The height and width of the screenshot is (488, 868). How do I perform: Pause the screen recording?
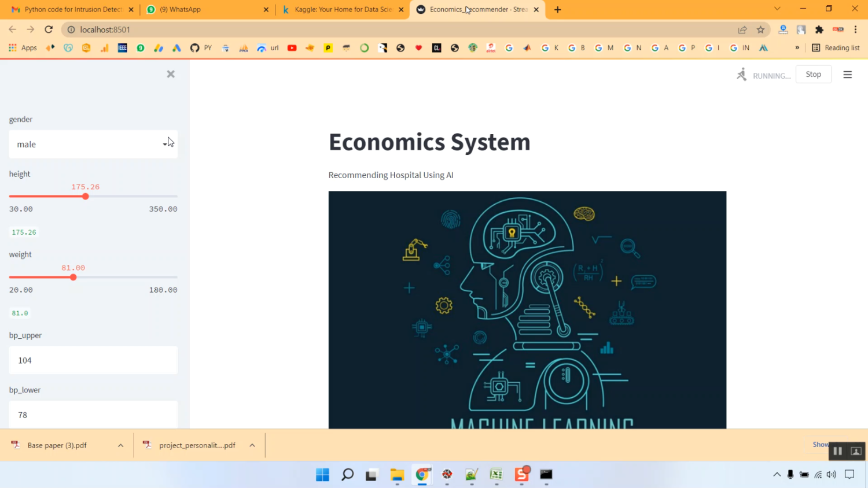[837, 451]
